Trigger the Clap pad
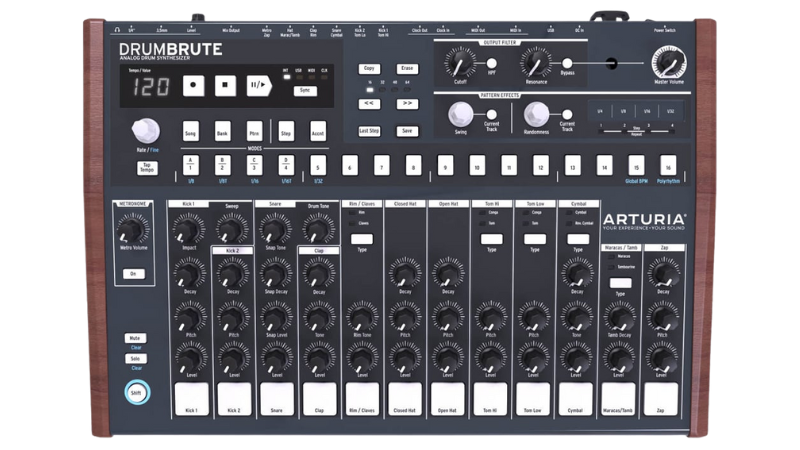This screenshot has width=800, height=450. (x=319, y=399)
